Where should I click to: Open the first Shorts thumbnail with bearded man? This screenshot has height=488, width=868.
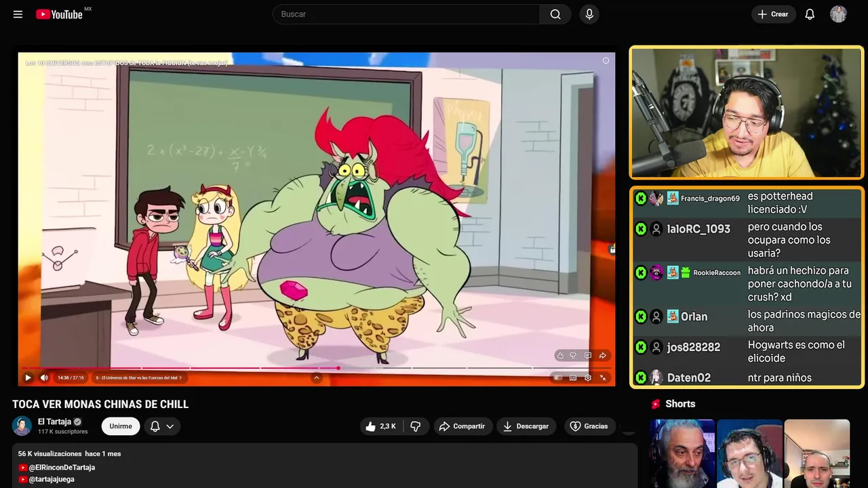pyautogui.click(x=682, y=453)
